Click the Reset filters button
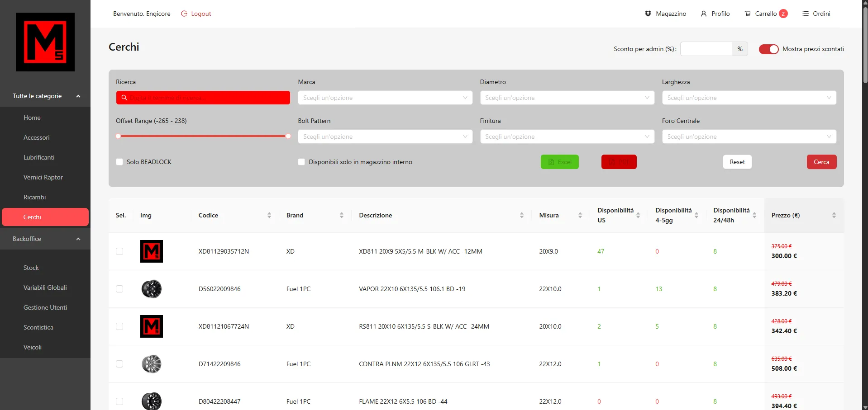 [737, 162]
